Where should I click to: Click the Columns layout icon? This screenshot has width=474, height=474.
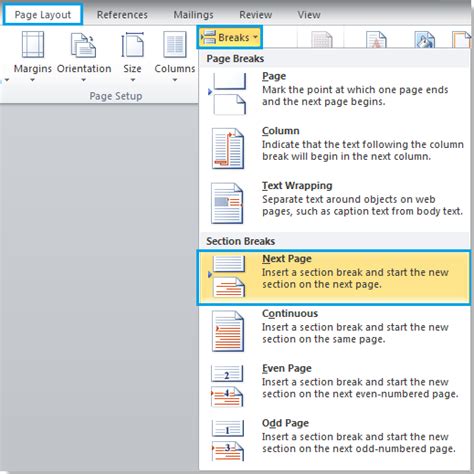tap(175, 44)
